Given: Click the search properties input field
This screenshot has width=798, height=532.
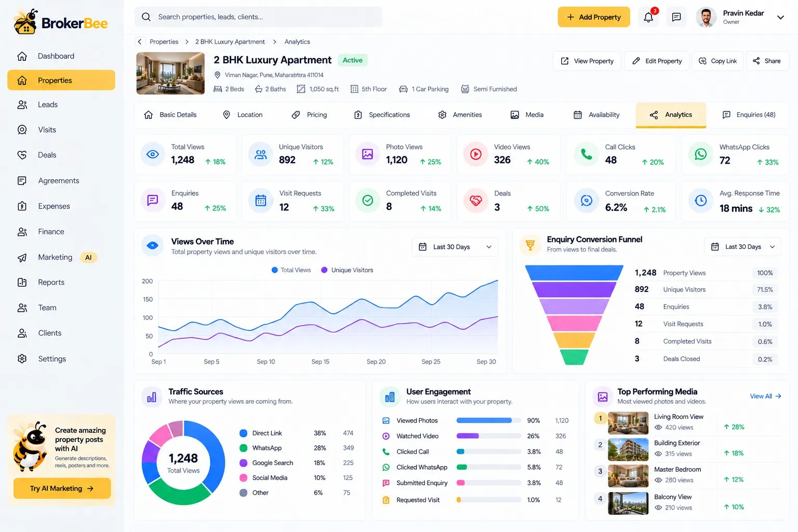Looking at the screenshot, I should pos(258,17).
